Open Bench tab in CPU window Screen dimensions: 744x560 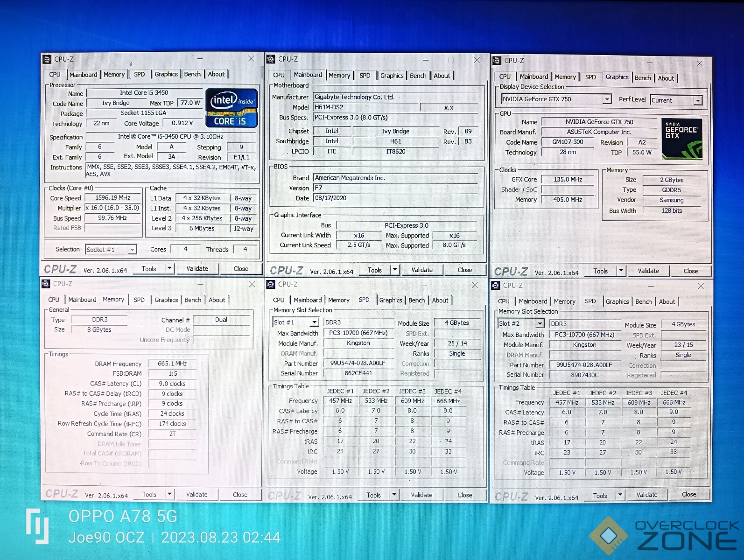(x=192, y=74)
